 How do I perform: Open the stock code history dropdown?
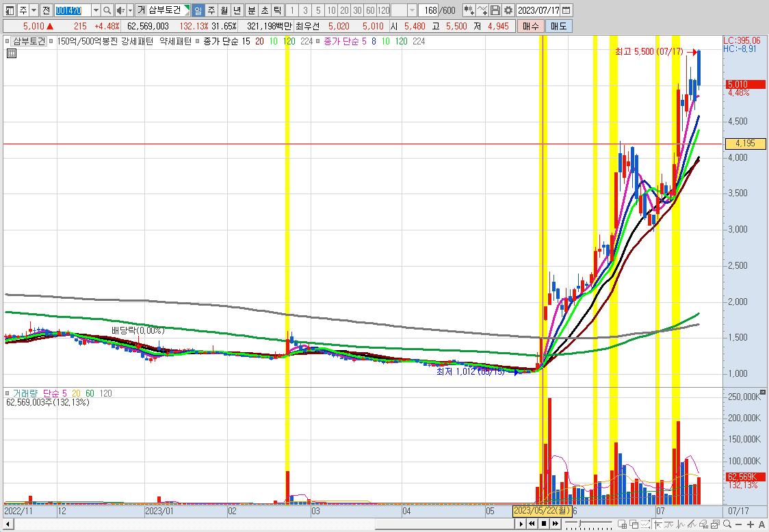(x=96, y=10)
